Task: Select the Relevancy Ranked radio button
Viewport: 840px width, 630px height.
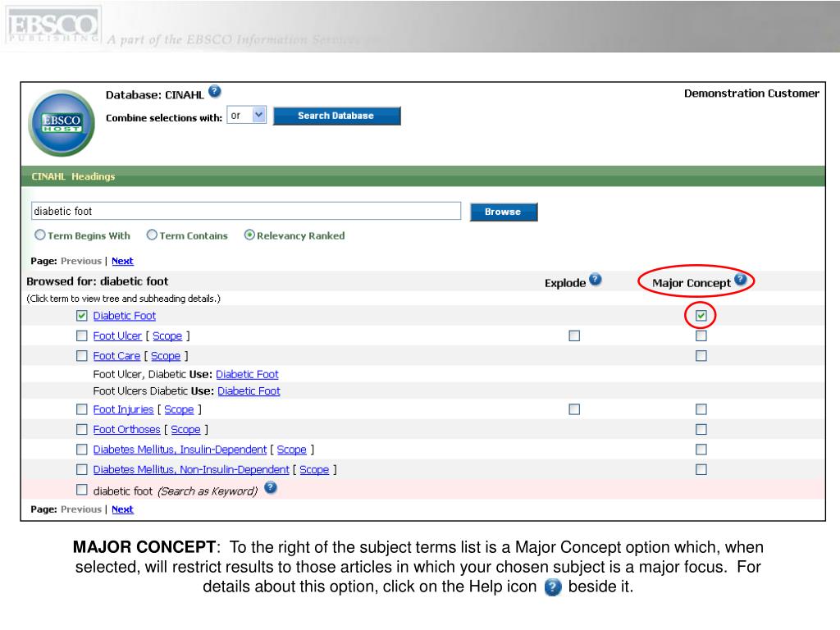Action: pos(249,235)
